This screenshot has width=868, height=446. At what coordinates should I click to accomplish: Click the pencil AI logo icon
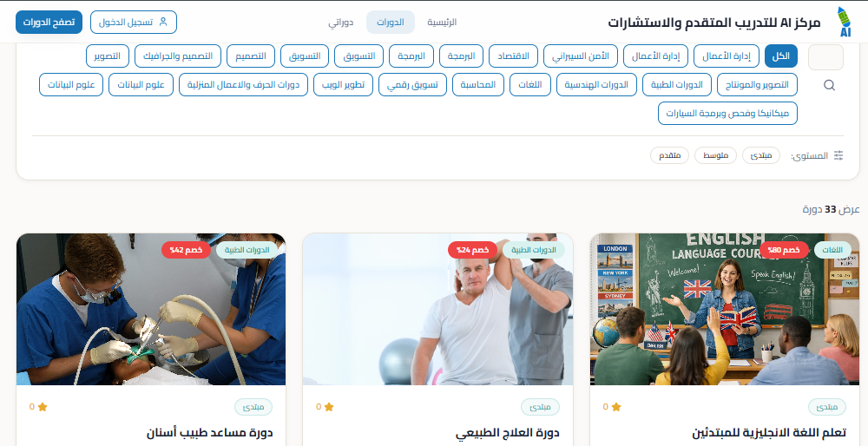845,23
